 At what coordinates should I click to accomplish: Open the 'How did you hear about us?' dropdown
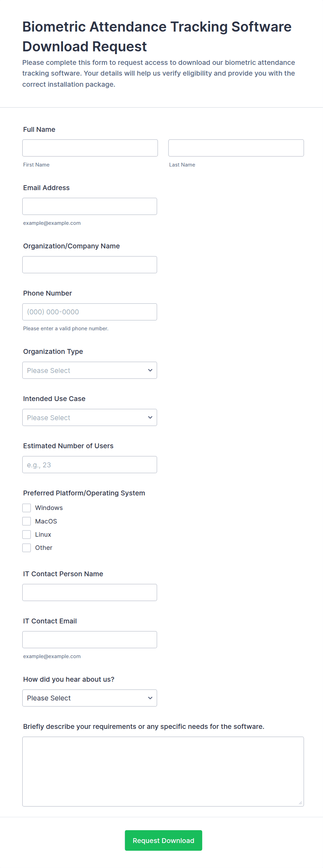click(x=89, y=698)
